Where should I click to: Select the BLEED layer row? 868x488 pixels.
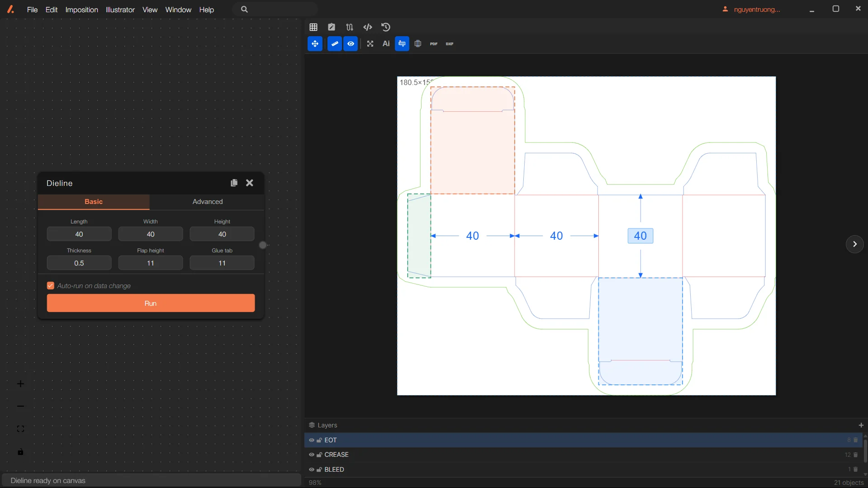coord(583,469)
